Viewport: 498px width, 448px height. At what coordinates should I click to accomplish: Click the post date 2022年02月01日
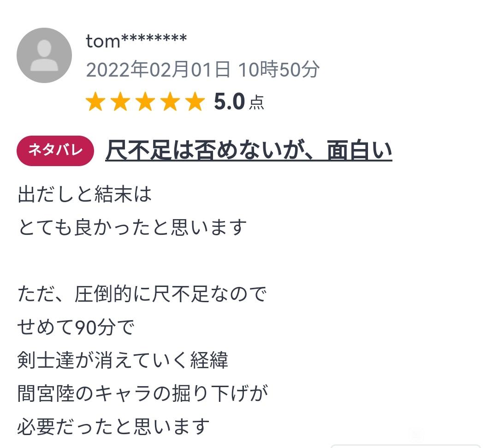coord(158,69)
